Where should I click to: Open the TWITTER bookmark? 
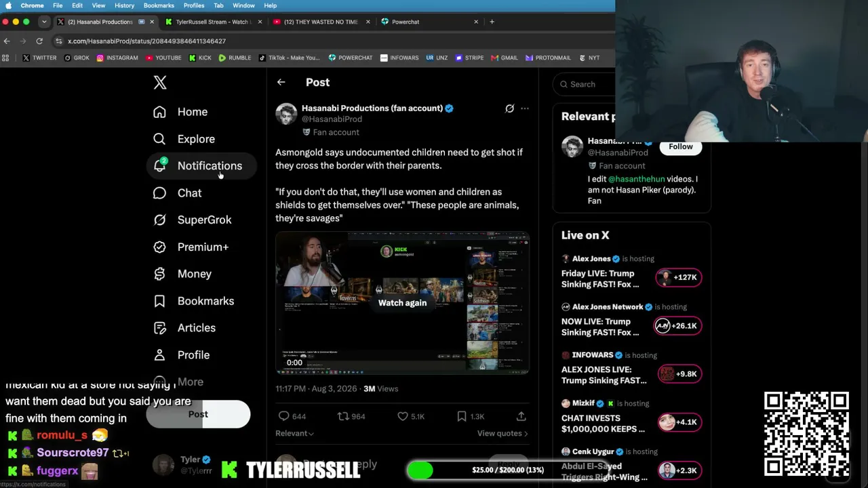pos(39,58)
